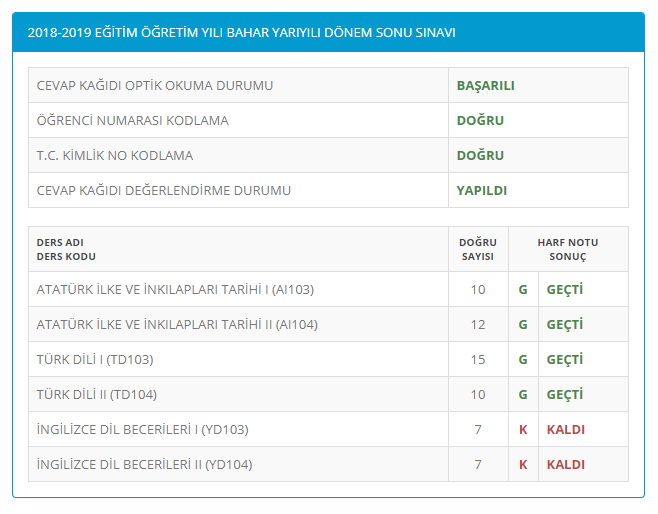Click HARF NOTU SONUÇ column header
The image size is (658, 514).
pos(568,249)
